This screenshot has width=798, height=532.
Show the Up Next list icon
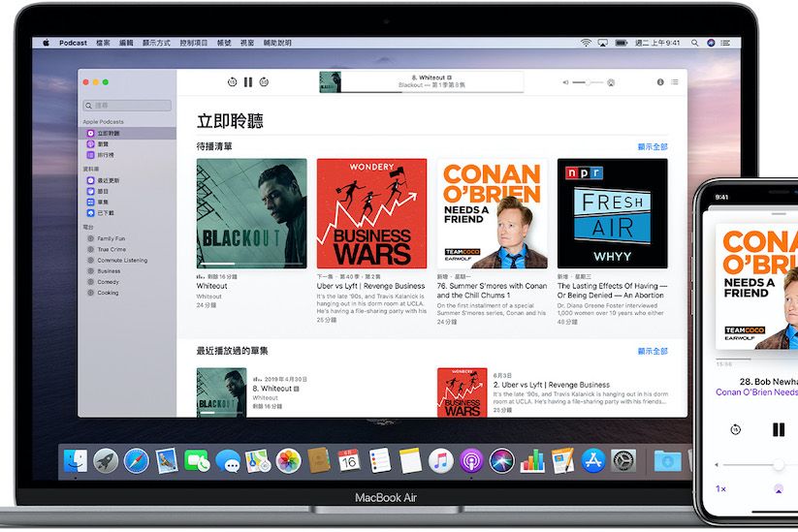click(674, 82)
